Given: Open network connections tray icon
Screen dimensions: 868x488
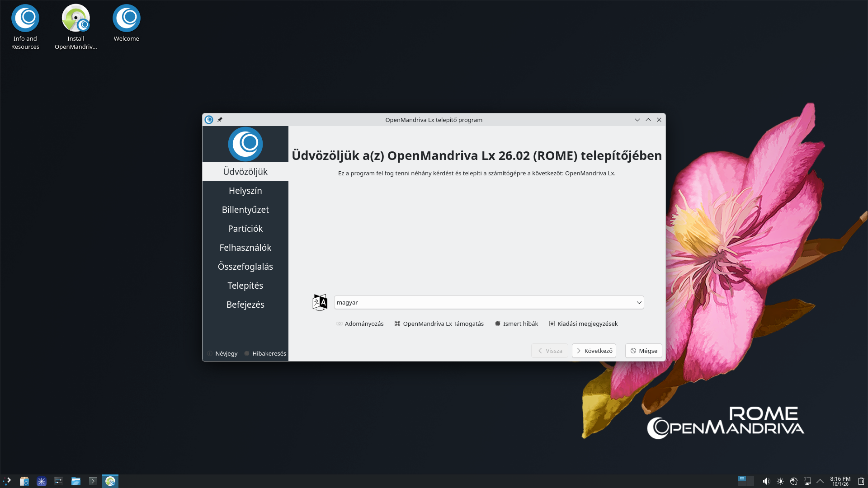Looking at the screenshot, I should (807, 481).
